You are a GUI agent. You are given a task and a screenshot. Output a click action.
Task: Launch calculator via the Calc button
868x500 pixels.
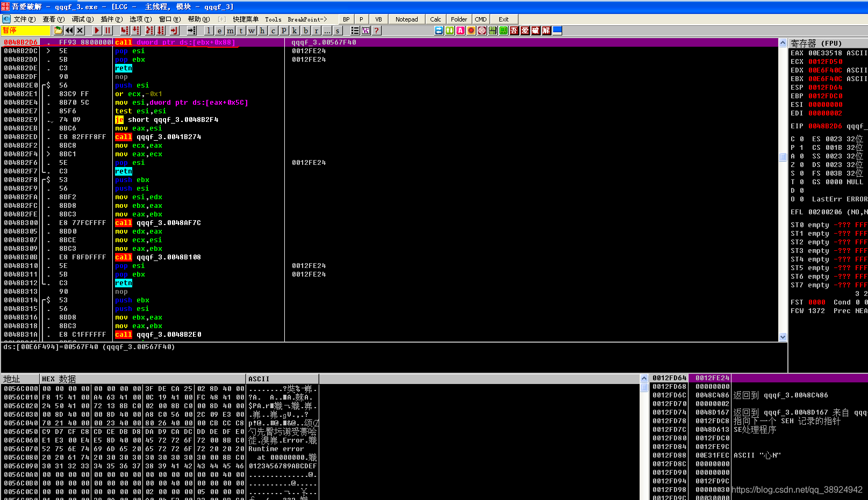(x=435, y=19)
